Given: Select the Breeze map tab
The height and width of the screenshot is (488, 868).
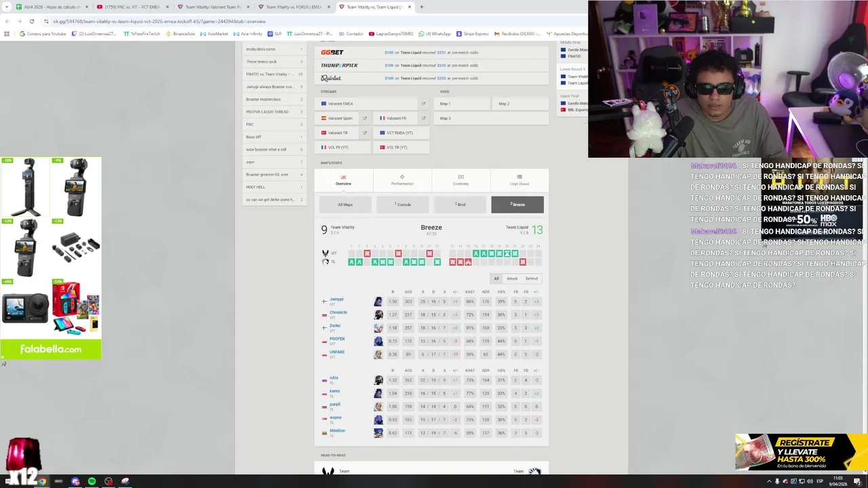Looking at the screenshot, I should point(517,205).
